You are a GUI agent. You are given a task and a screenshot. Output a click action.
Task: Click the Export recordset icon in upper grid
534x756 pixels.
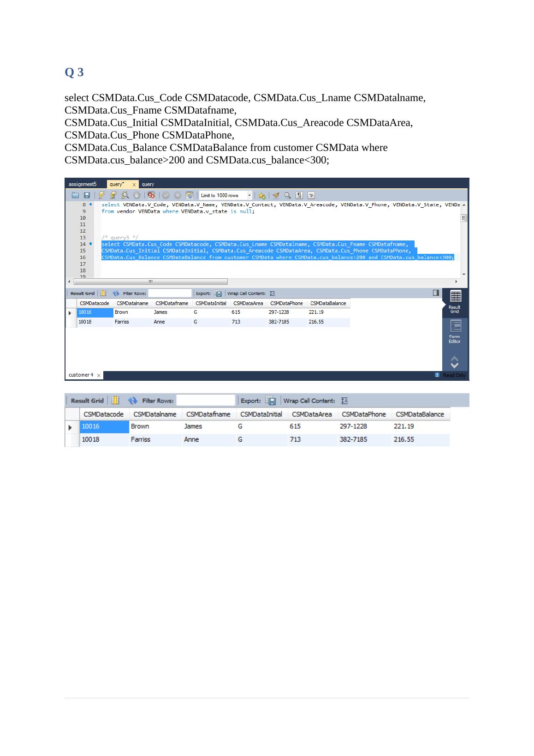point(218,294)
